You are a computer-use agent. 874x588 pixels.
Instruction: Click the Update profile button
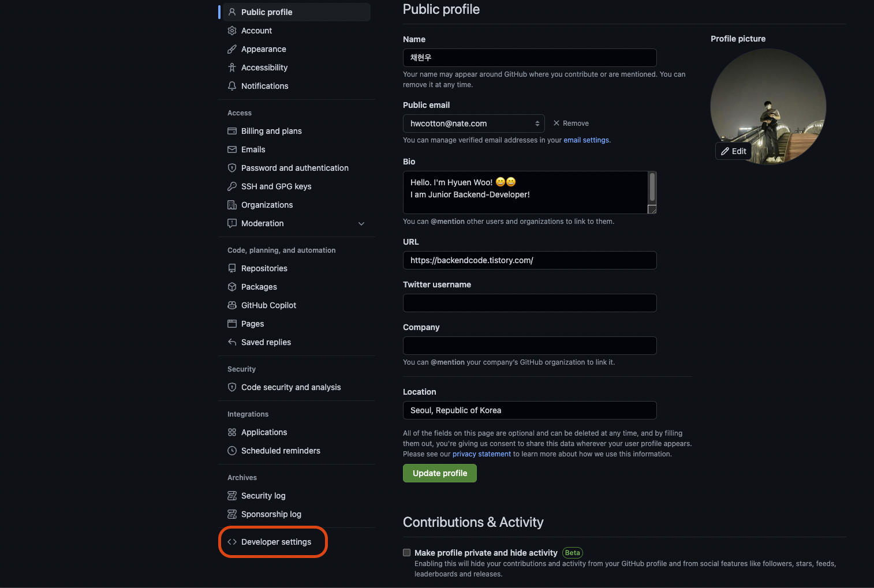coord(439,473)
